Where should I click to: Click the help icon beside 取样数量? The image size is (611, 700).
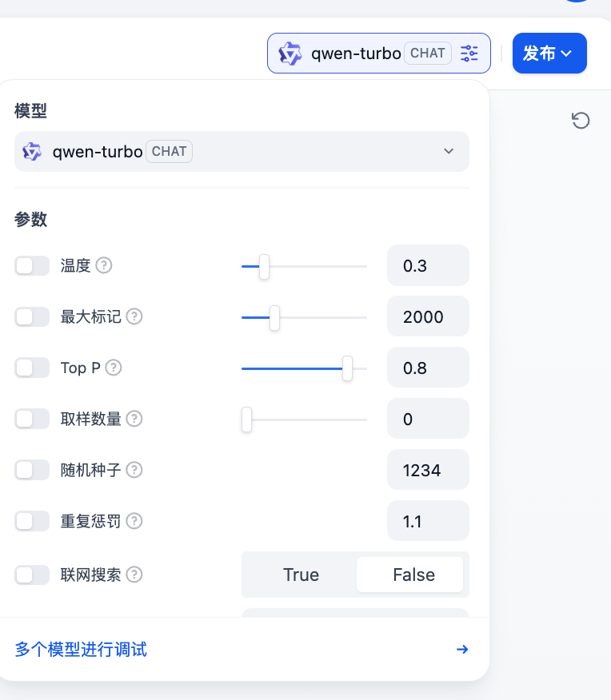point(134,419)
